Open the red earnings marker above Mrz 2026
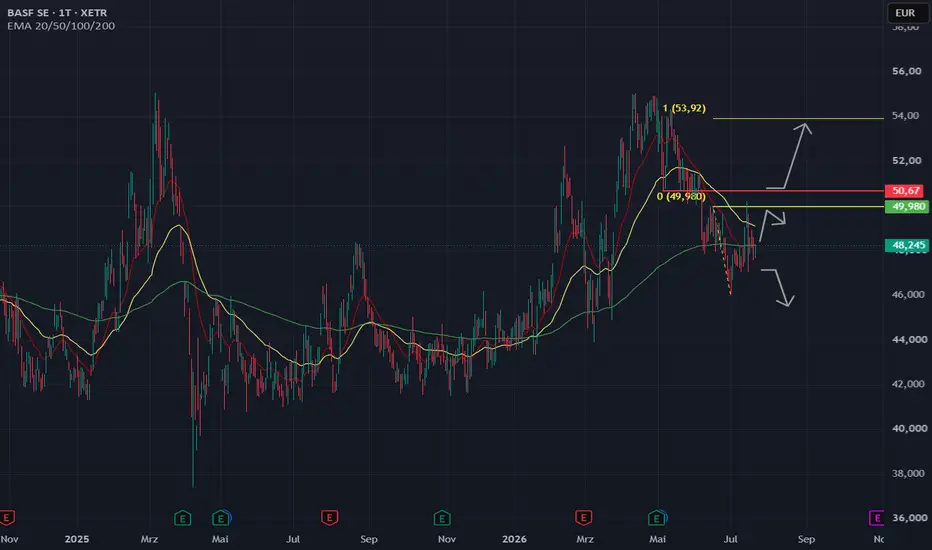Viewport: 932px width, 550px height. click(583, 518)
